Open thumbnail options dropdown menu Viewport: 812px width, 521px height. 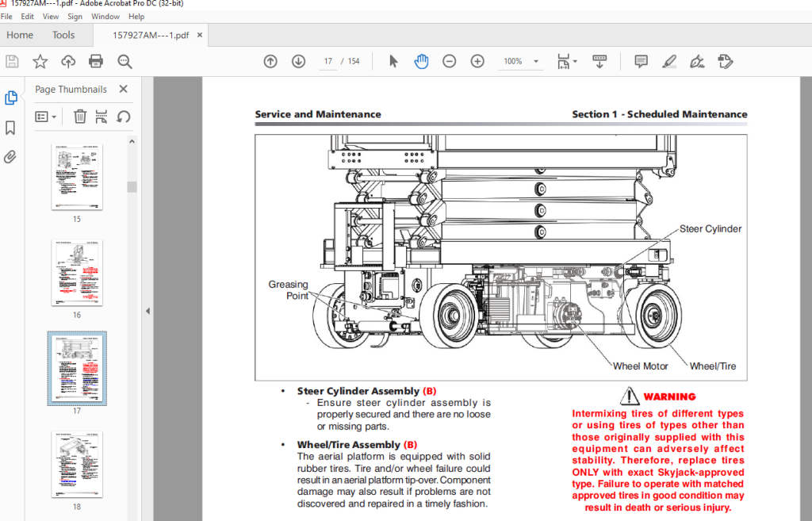click(45, 117)
